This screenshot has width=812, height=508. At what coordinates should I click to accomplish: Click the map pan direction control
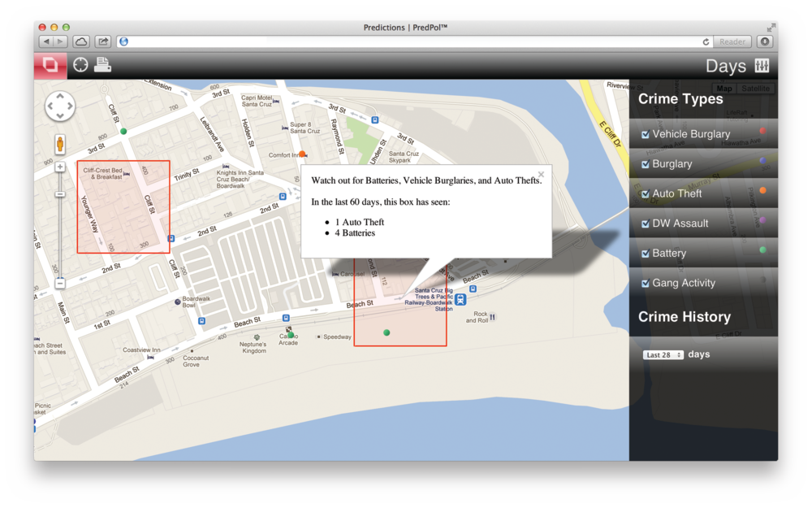click(x=60, y=106)
